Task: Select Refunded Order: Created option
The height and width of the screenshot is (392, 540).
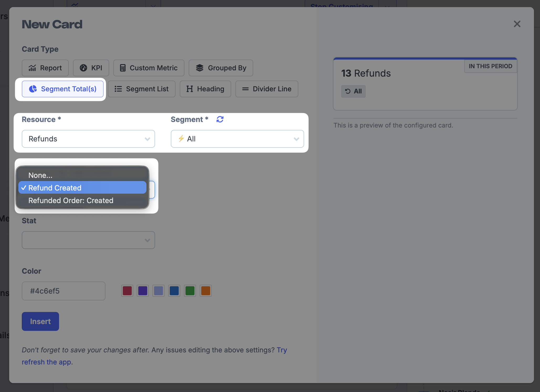Action: 82,200
